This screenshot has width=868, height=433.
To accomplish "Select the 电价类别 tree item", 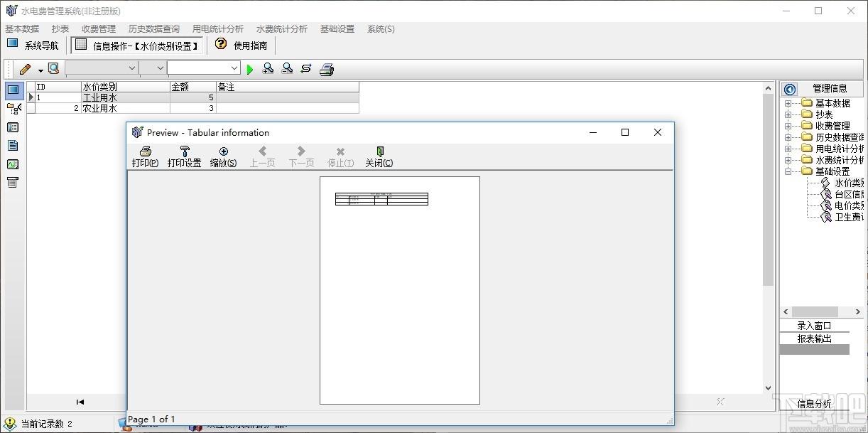I will click(x=850, y=205).
